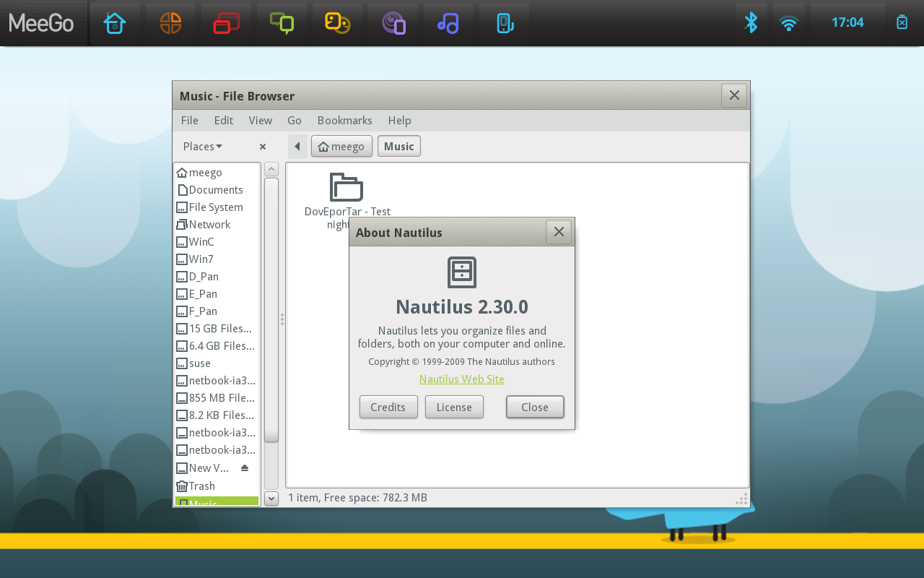Select the New V... volume in sidebar
Screen dimensions: 924x578
217,468
